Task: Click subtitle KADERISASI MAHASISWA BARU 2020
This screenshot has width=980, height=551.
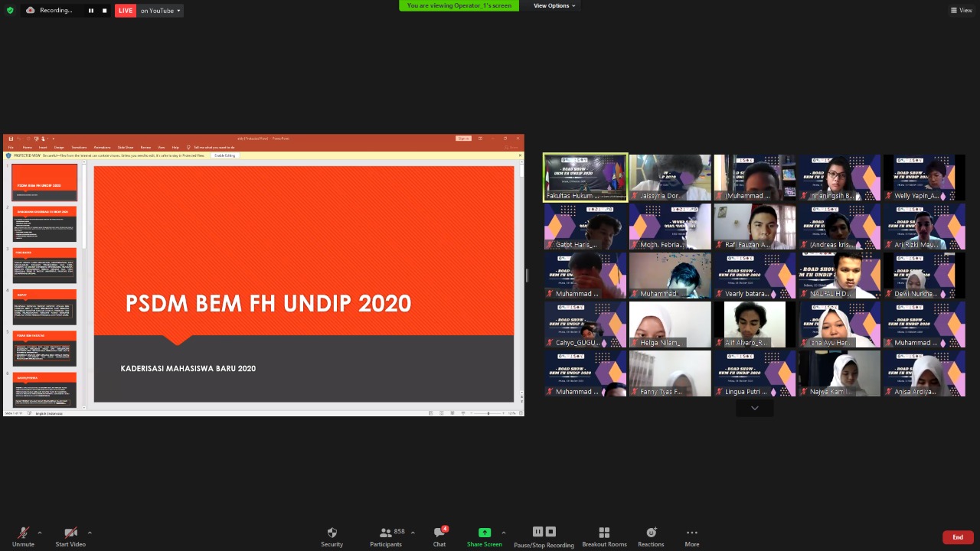Action: tap(188, 369)
